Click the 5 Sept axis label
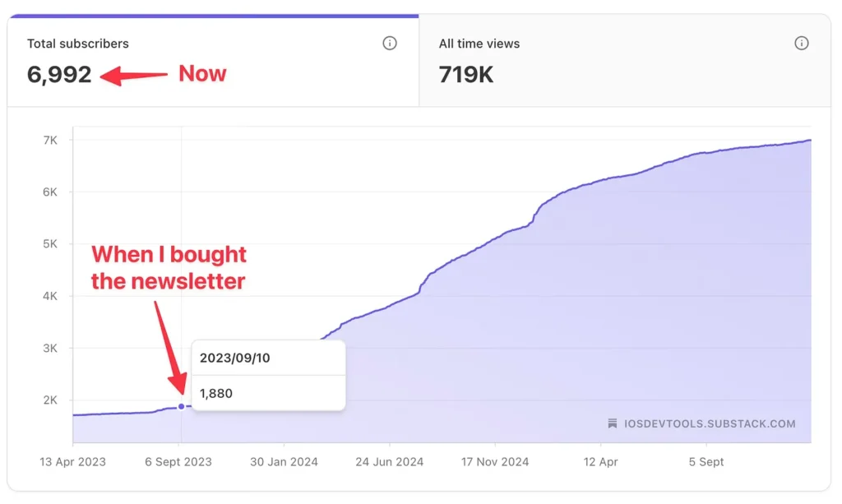 click(706, 461)
